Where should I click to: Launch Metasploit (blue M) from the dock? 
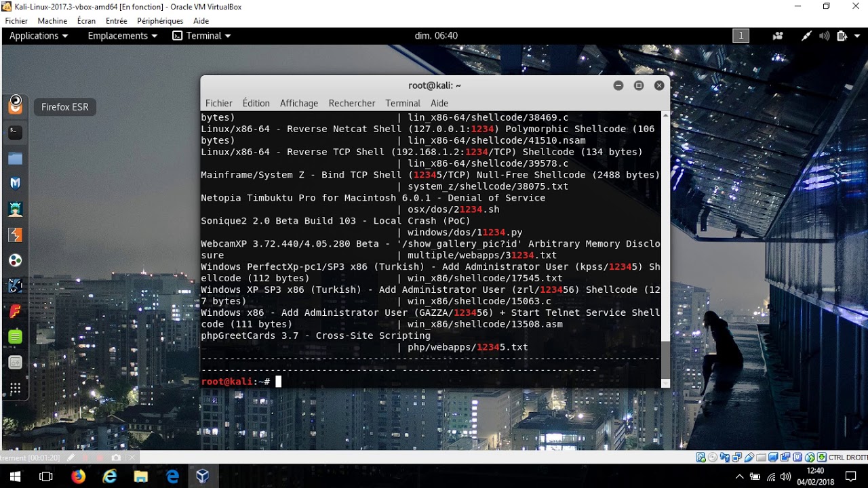coord(15,184)
